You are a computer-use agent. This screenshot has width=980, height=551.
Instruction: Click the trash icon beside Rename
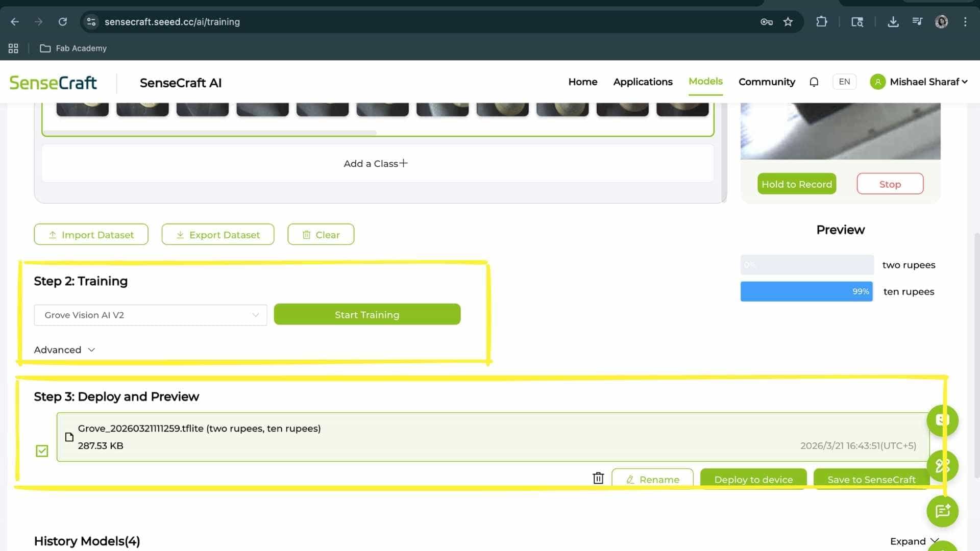(x=598, y=479)
